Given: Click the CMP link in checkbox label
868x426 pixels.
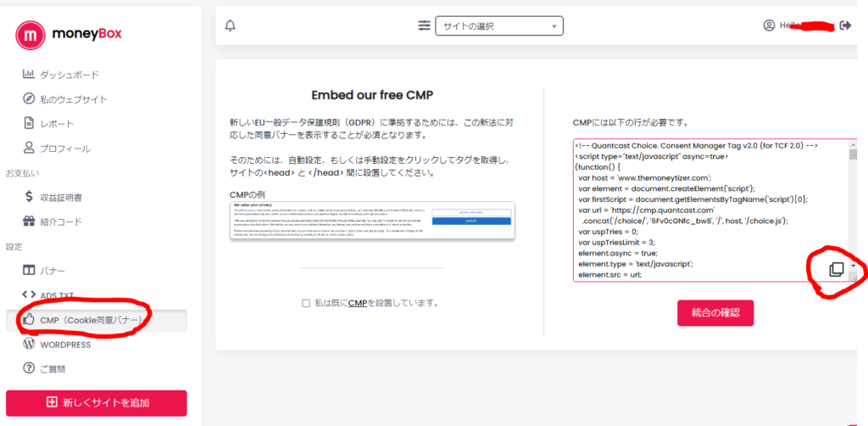Looking at the screenshot, I should tap(357, 303).
